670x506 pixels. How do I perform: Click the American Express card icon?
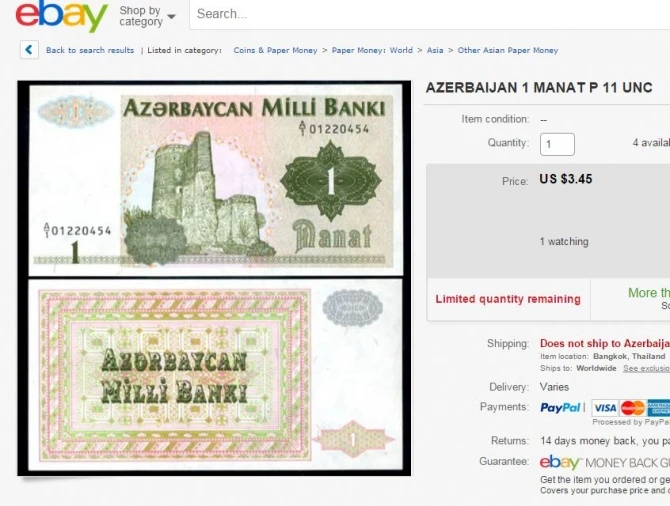point(658,408)
